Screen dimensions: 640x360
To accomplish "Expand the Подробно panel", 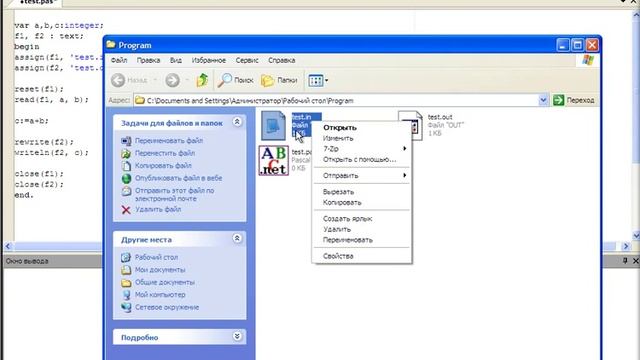I will coord(237,336).
